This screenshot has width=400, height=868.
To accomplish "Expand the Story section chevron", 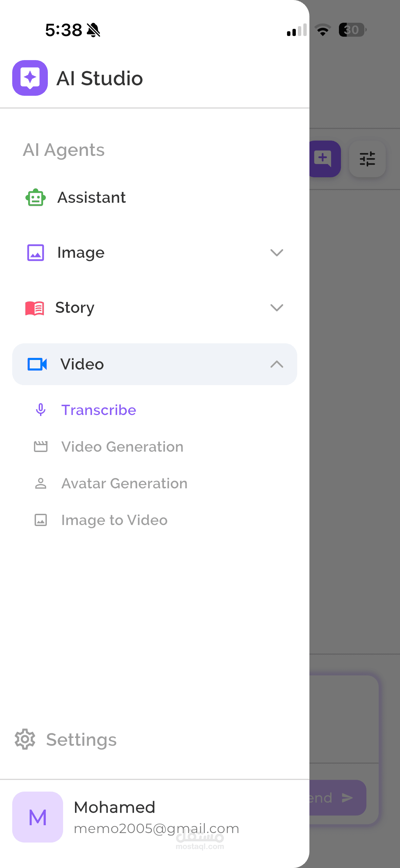I will (277, 308).
